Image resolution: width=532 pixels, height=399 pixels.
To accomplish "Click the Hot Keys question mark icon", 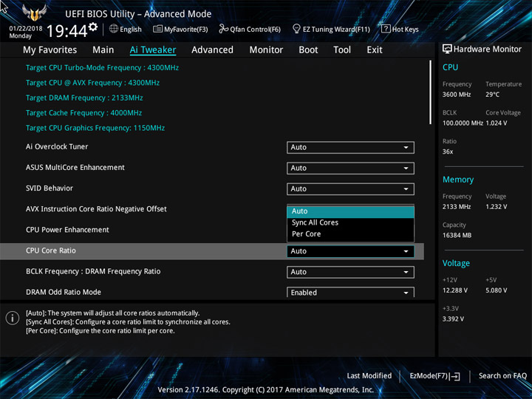I will (x=386, y=29).
